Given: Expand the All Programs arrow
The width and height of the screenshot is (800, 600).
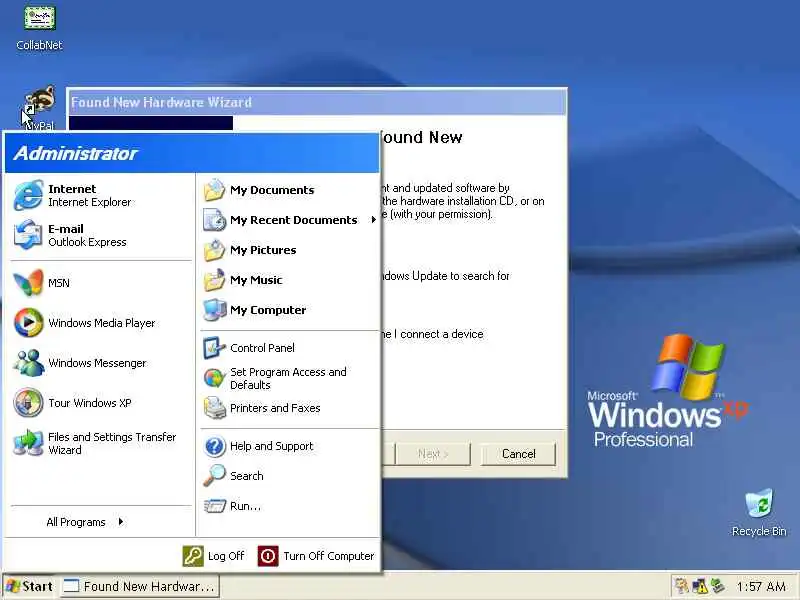Looking at the screenshot, I should (121, 521).
